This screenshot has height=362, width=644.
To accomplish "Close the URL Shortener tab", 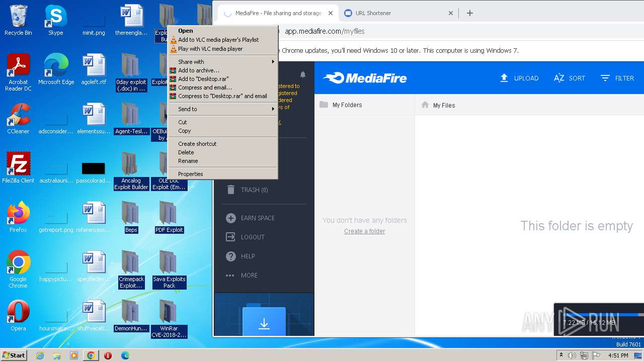I will (x=450, y=13).
